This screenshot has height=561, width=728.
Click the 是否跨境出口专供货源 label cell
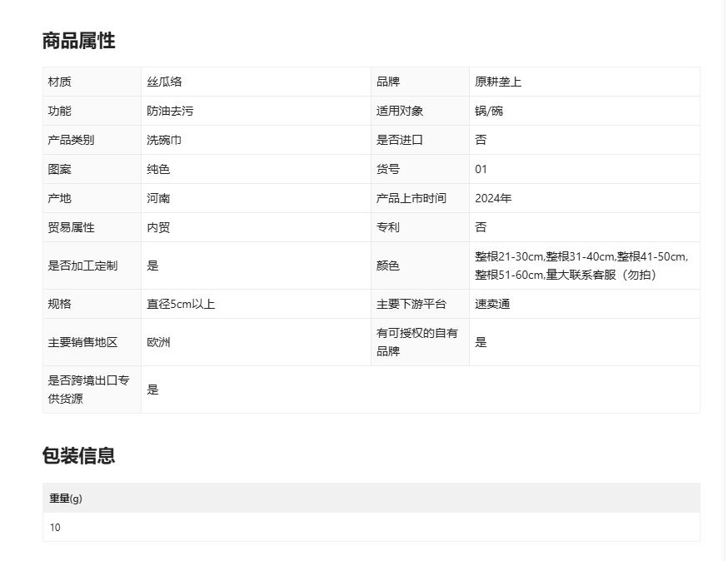pyautogui.click(x=89, y=390)
